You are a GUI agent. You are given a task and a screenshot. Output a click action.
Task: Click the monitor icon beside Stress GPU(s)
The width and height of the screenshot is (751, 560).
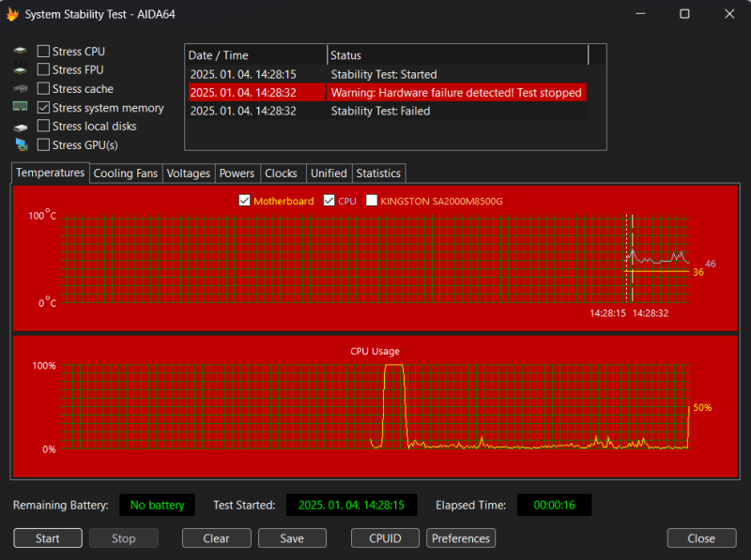(21, 144)
